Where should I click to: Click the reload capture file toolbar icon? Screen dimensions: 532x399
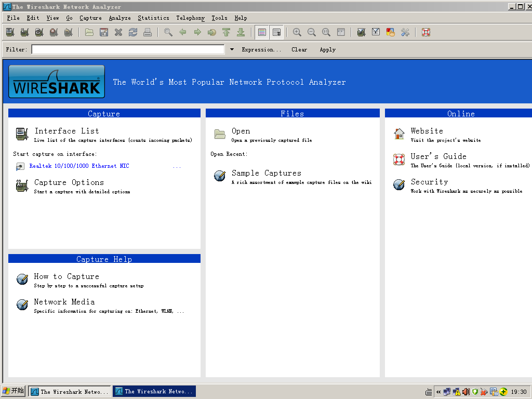pos(133,32)
